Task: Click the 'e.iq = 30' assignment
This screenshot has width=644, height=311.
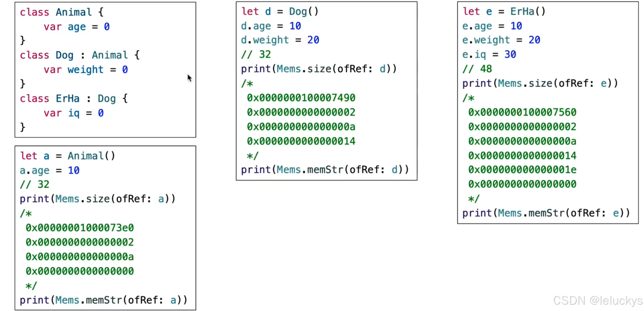Action: tap(489, 55)
